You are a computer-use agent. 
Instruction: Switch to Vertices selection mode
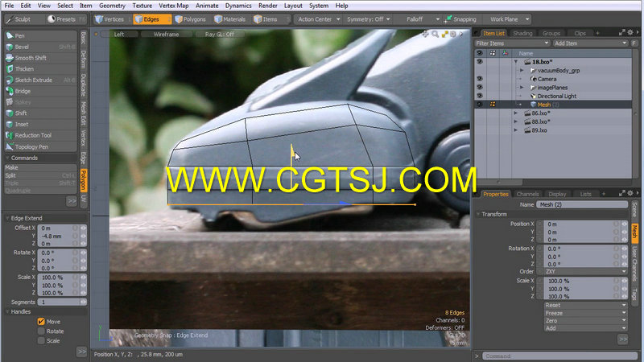pyautogui.click(x=109, y=19)
